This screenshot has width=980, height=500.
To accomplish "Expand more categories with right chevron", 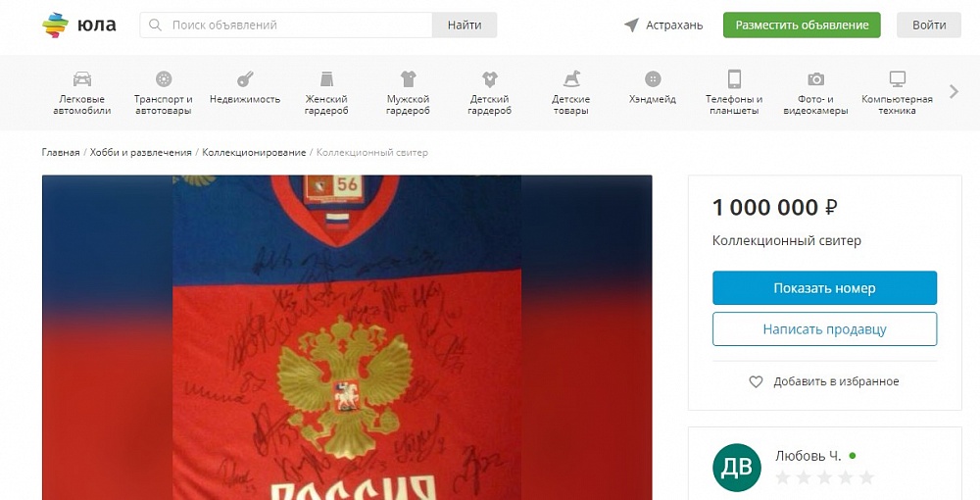I will 954,92.
